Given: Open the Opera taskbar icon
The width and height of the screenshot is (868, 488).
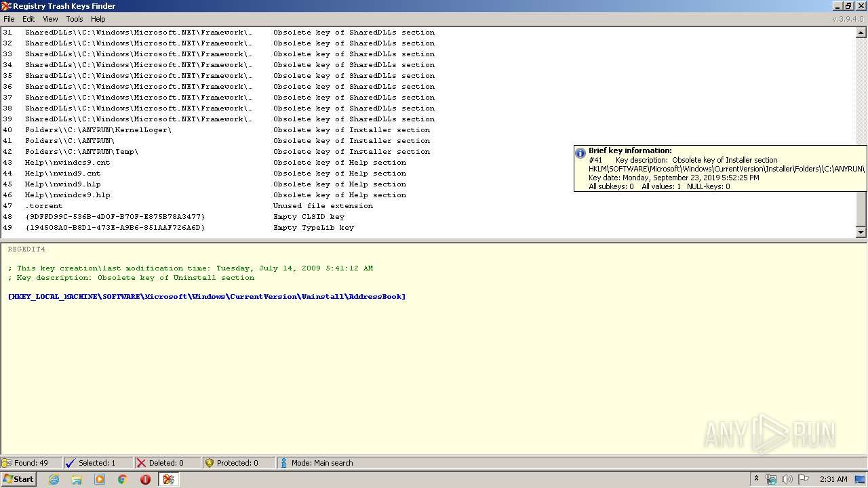Looking at the screenshot, I should [145, 479].
